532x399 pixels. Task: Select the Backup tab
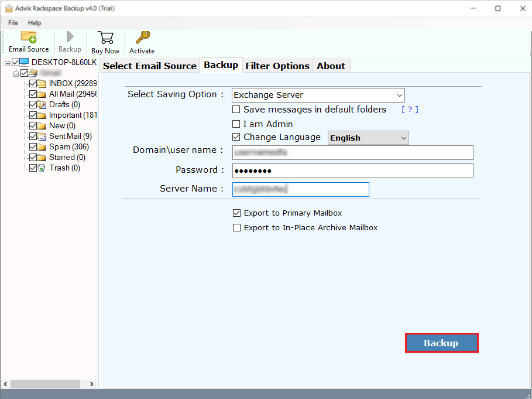click(221, 65)
